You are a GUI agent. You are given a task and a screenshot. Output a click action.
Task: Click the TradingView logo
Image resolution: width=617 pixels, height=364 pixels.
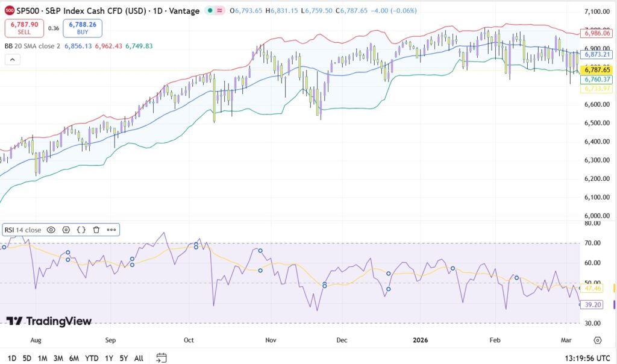(49, 321)
